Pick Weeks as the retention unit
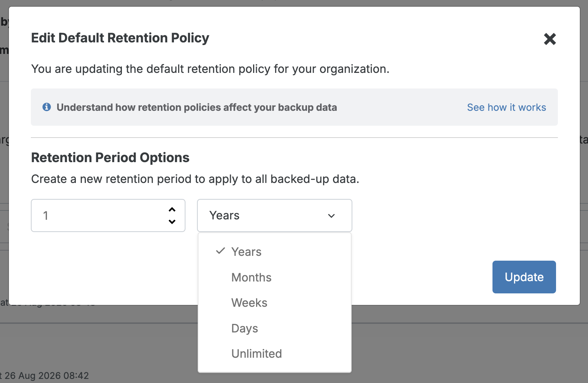The image size is (588, 383). tap(275, 303)
